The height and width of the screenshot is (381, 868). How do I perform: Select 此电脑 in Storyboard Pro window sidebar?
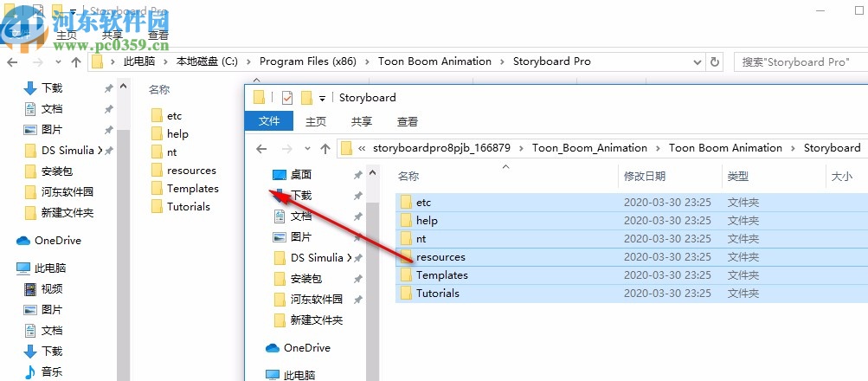point(50,268)
